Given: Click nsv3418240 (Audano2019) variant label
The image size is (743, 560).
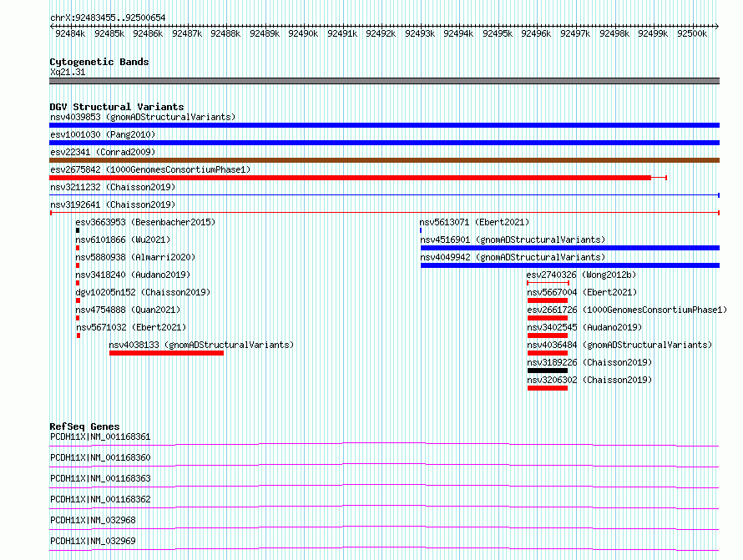Looking at the screenshot, I should [133, 275].
